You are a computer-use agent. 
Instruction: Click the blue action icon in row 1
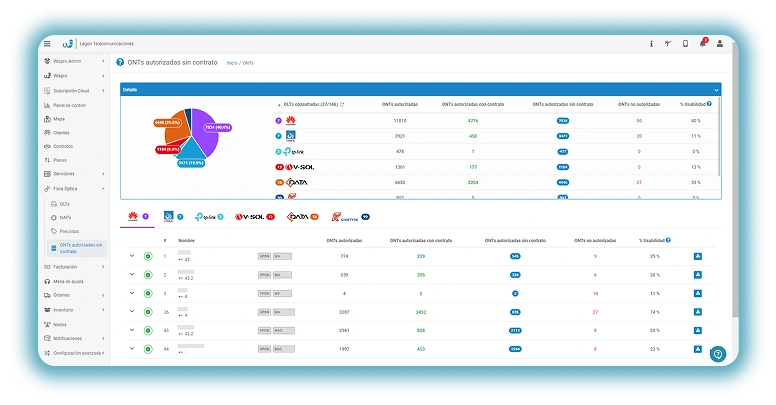[698, 256]
